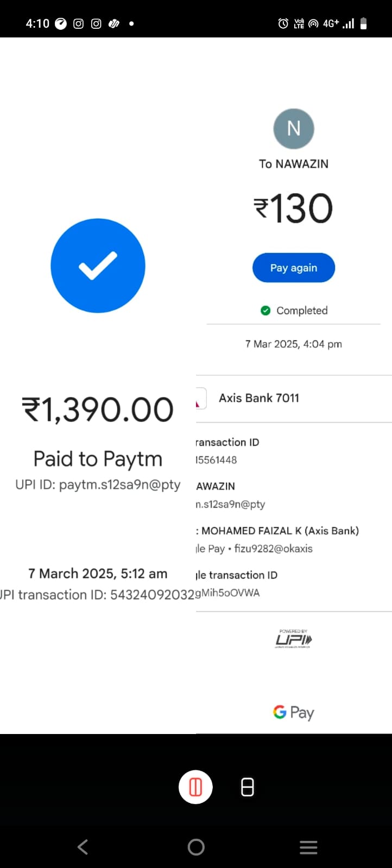Viewport: 392px width, 868px height.
Task: Open recent apps from navigation bar
Action: 308,847
